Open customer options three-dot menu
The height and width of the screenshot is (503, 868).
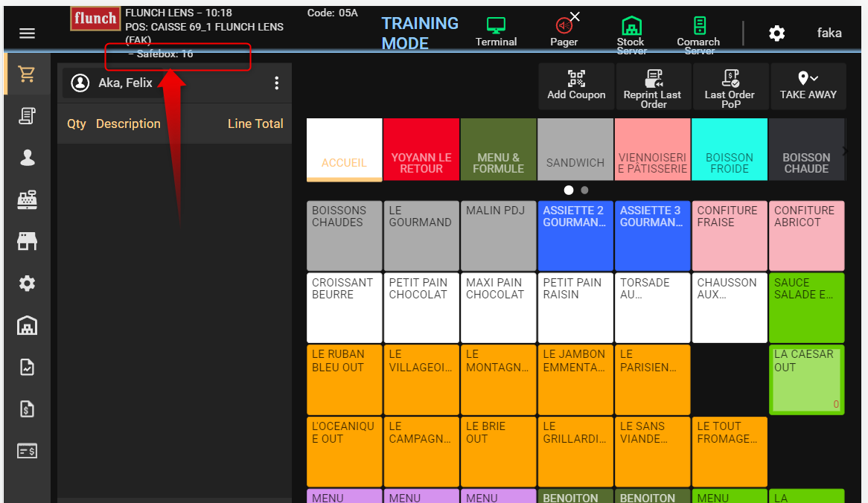click(x=276, y=83)
